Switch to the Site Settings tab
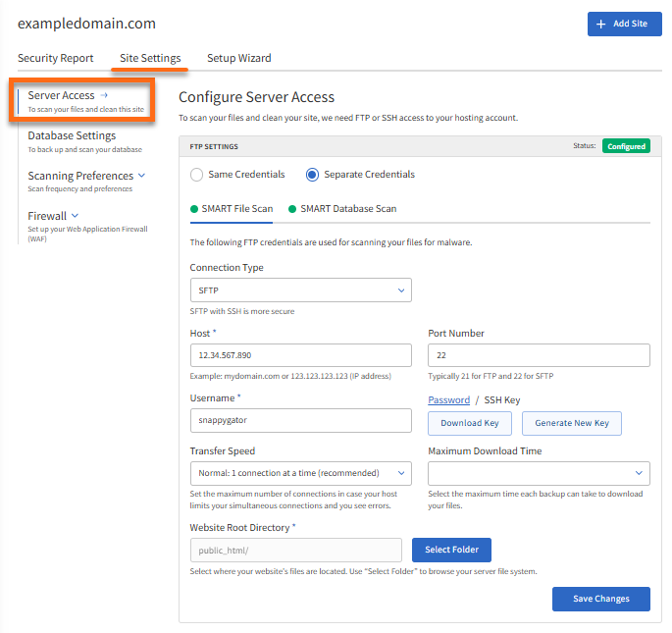 (150, 58)
